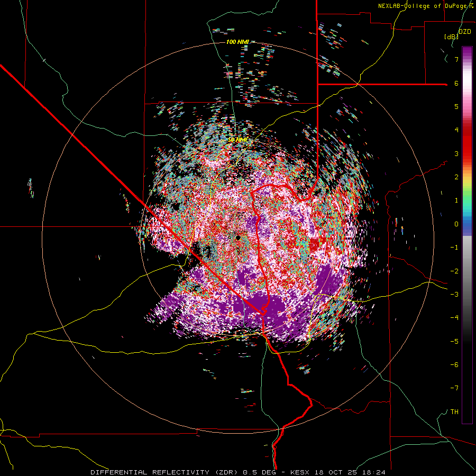The width and height of the screenshot is (476, 476).
Task: Click the NEXLAB-College of DuPage credit text
Action: coord(426,6)
